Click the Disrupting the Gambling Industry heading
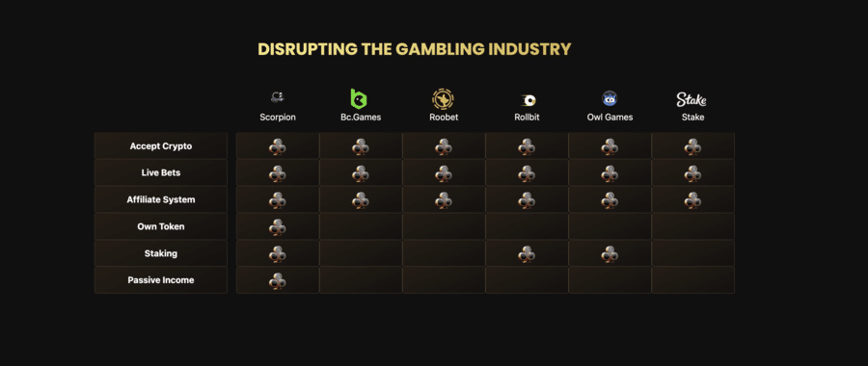868x366 pixels. (414, 49)
